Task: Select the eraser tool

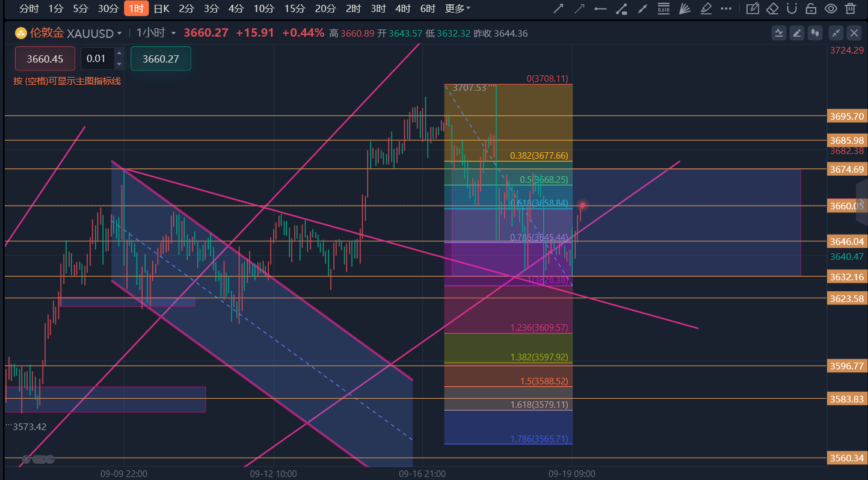Action: (x=773, y=8)
